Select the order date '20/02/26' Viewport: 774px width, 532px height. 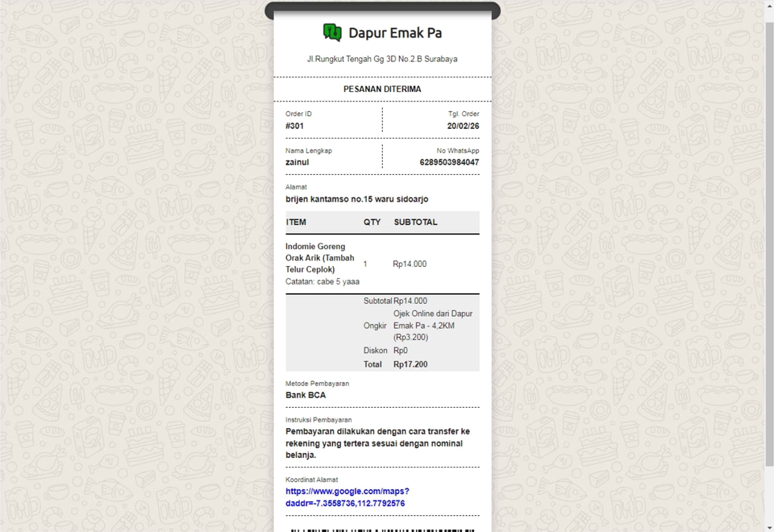(463, 126)
